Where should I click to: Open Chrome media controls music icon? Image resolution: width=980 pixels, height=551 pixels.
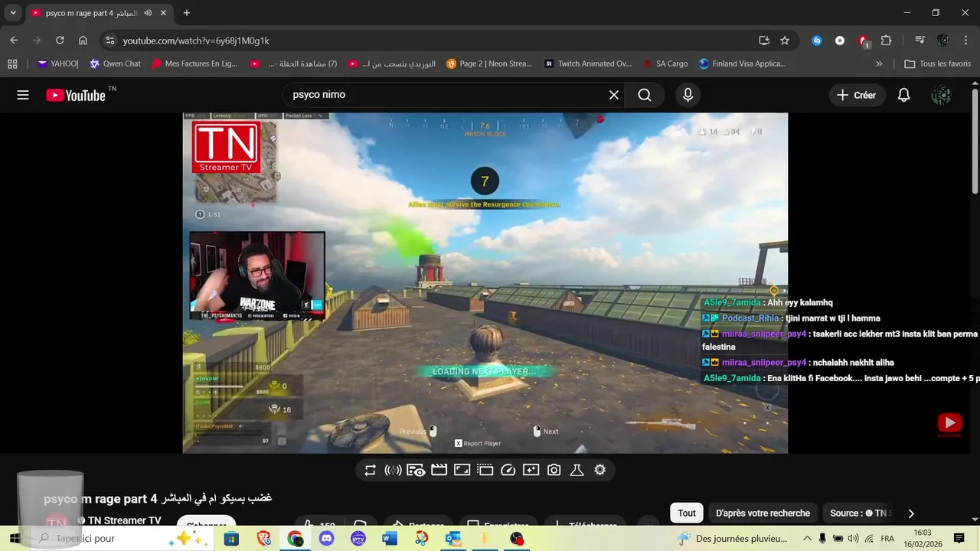pyautogui.click(x=920, y=41)
